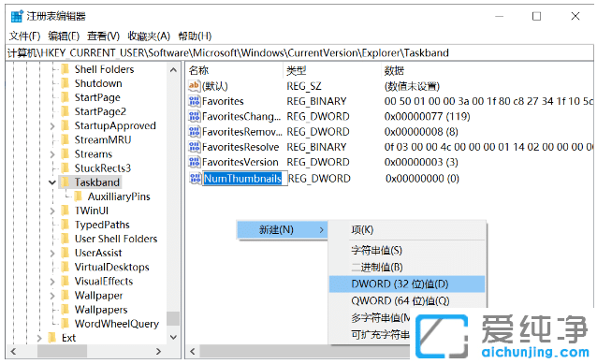Open the 帮助(H) menu

(x=195, y=36)
